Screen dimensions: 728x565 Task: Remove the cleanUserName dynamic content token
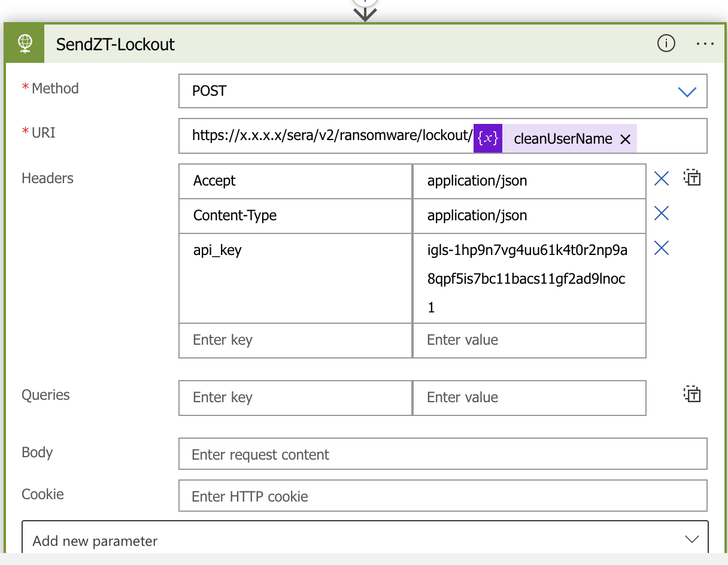pyautogui.click(x=625, y=138)
